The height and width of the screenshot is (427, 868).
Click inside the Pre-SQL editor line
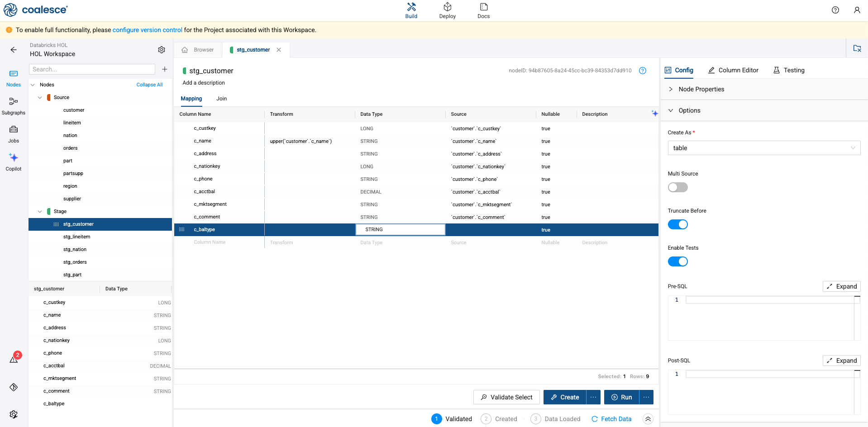tap(769, 300)
